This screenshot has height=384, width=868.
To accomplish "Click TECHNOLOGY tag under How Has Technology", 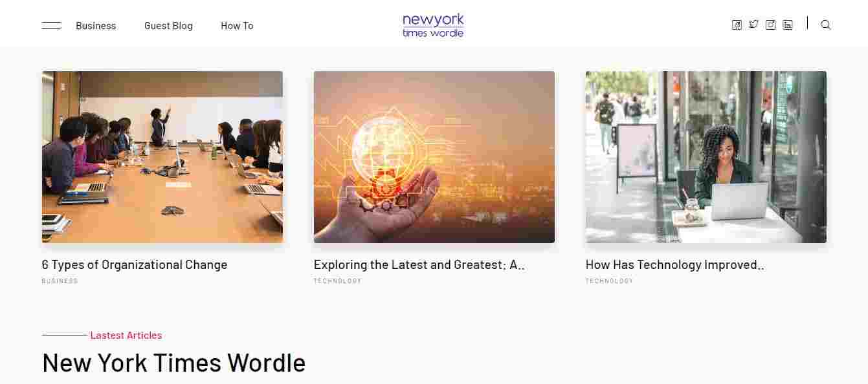I will [610, 281].
